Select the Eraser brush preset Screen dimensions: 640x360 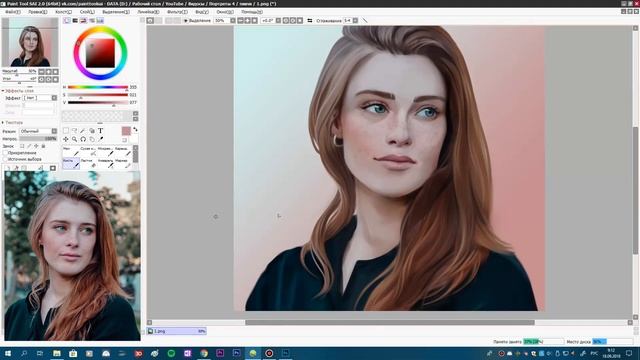pos(88,163)
